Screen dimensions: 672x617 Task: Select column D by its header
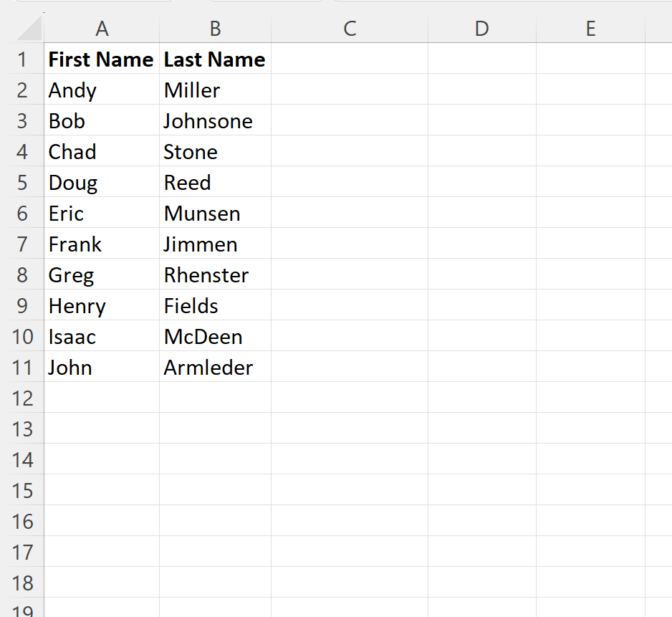coord(481,29)
